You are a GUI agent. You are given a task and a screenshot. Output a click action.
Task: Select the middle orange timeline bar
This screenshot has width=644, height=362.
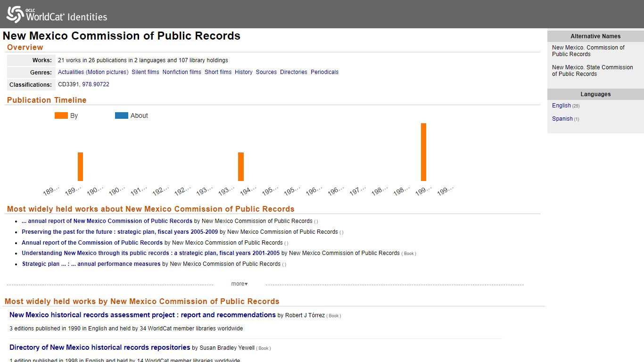(x=241, y=166)
